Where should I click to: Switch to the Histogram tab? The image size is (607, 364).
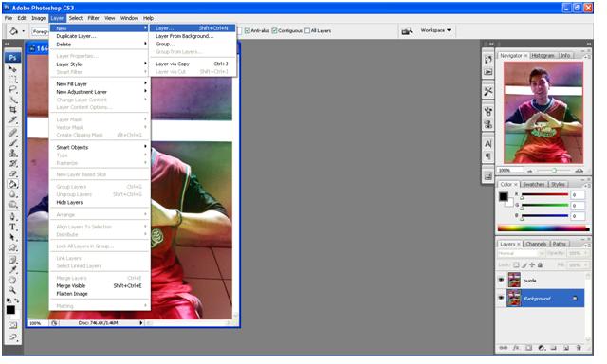click(x=543, y=56)
